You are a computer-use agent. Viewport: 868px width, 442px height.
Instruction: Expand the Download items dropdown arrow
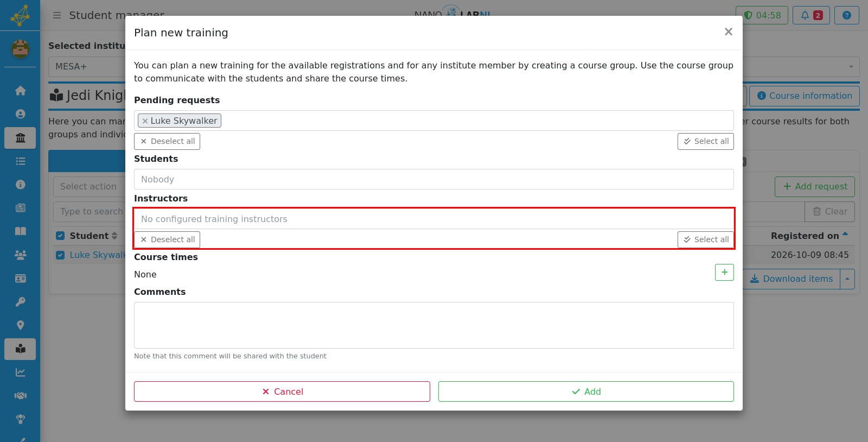pyautogui.click(x=847, y=279)
